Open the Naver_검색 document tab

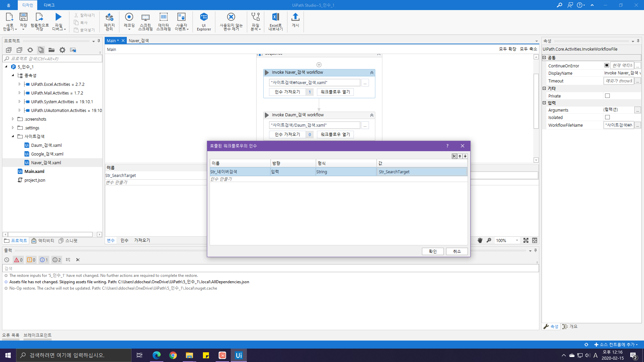139,41
